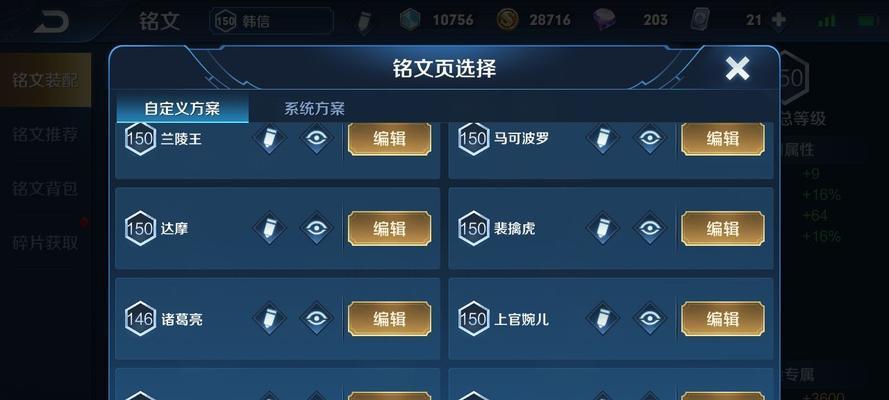The height and width of the screenshot is (400, 889).
Task: Click the back arrow icon in header
Action: pos(51,22)
